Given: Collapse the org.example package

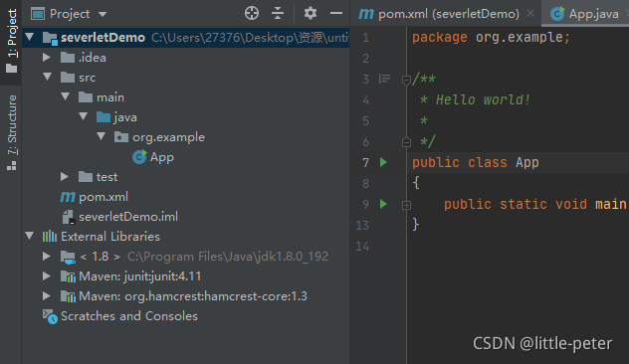Looking at the screenshot, I should [102, 136].
